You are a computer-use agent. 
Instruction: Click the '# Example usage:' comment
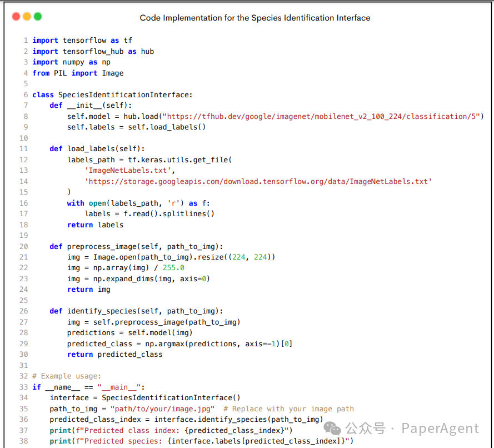click(x=67, y=376)
